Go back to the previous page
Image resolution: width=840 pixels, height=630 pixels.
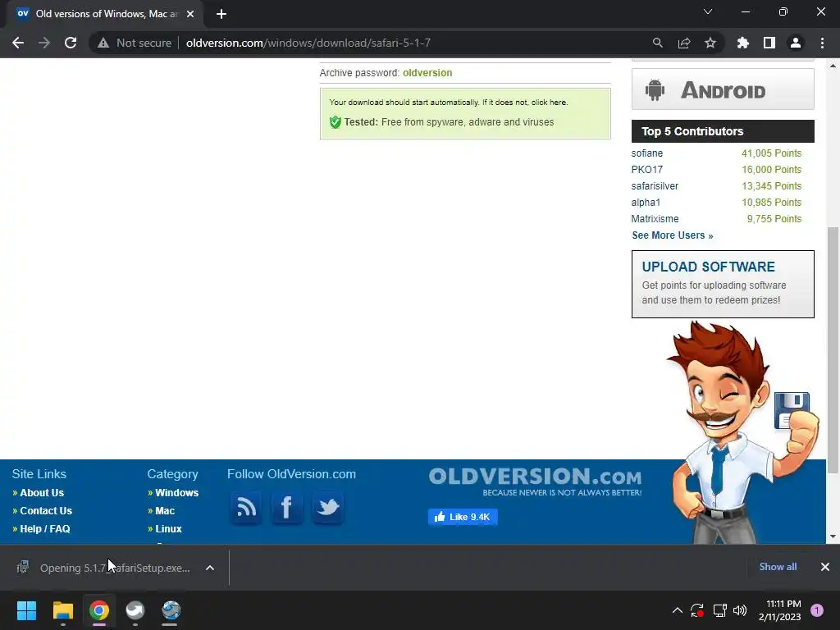pyautogui.click(x=18, y=43)
